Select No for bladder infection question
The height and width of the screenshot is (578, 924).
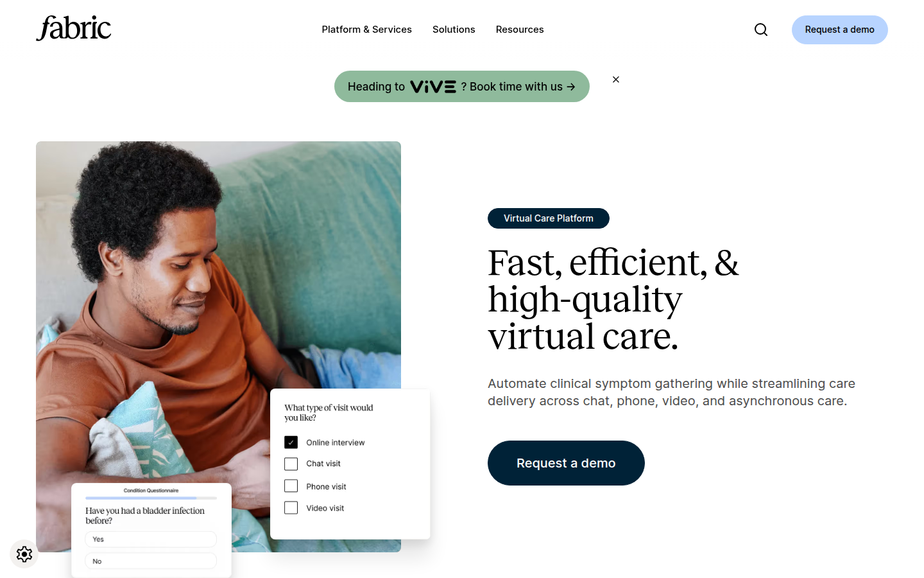151,561
